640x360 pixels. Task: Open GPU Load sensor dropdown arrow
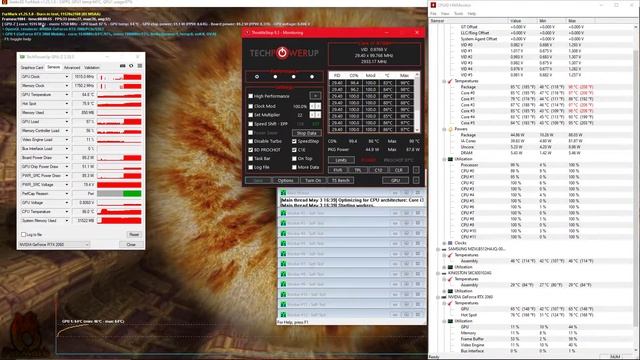click(67, 122)
